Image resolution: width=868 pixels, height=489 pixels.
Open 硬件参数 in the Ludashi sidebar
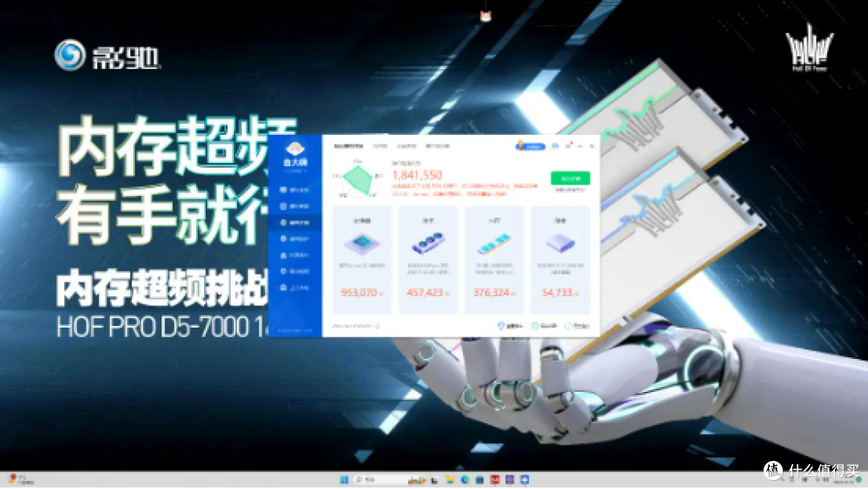click(x=294, y=206)
